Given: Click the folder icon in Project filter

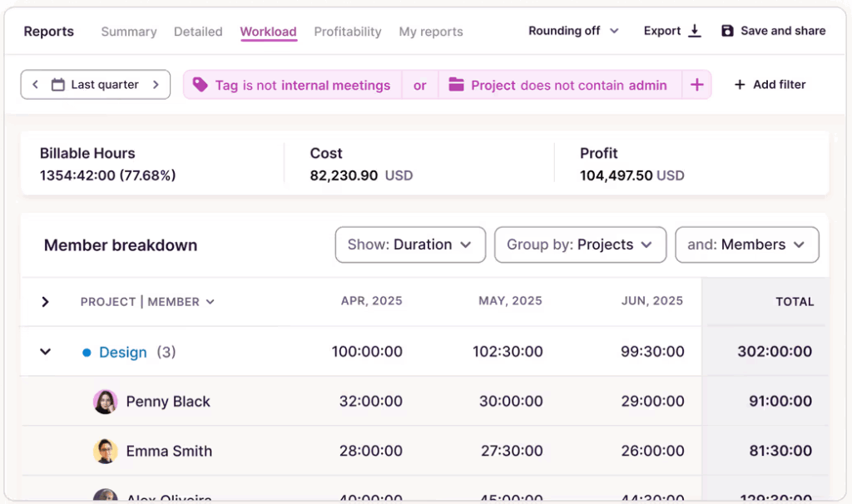Looking at the screenshot, I should coord(456,85).
